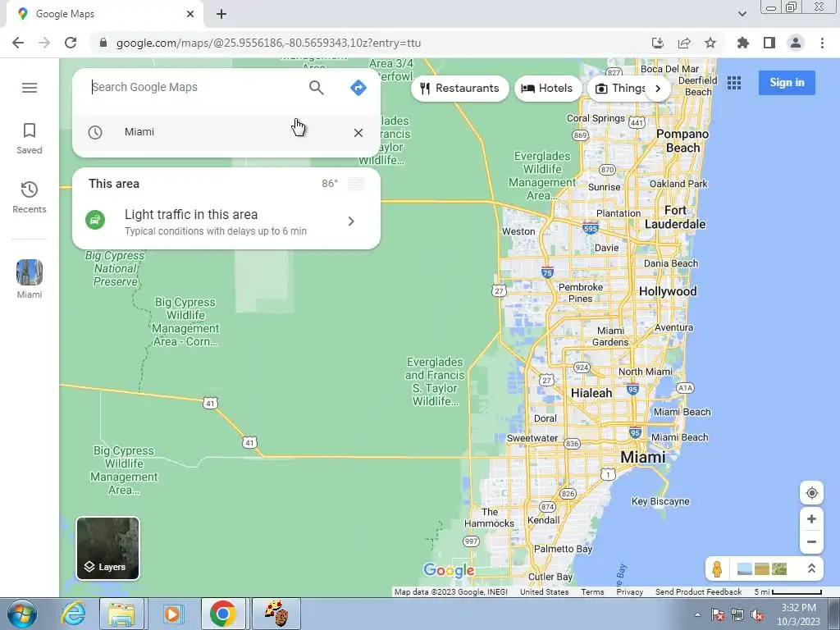This screenshot has width=840, height=630.
Task: Open the Google Maps hamburger menu
Action: [x=30, y=87]
